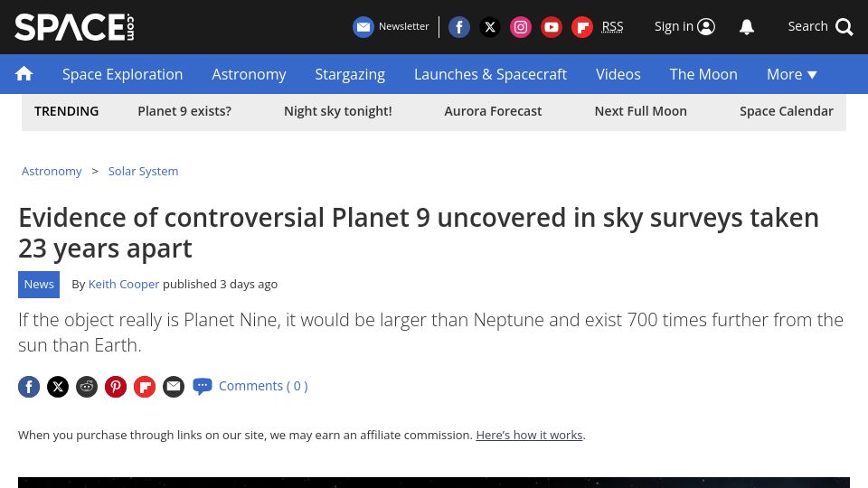868x488 pixels.
Task: Open Launches & Spacecraft section
Action: tap(490, 74)
